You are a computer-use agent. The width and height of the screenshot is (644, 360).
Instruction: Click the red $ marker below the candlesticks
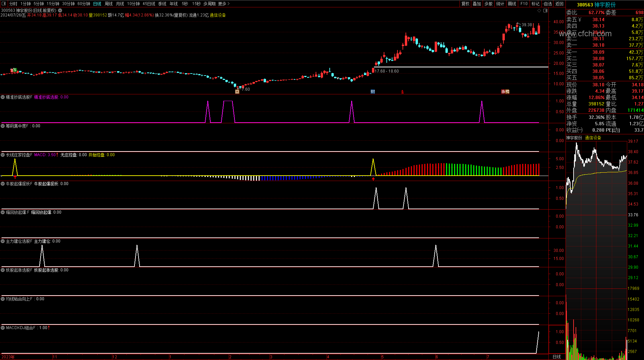402,92
